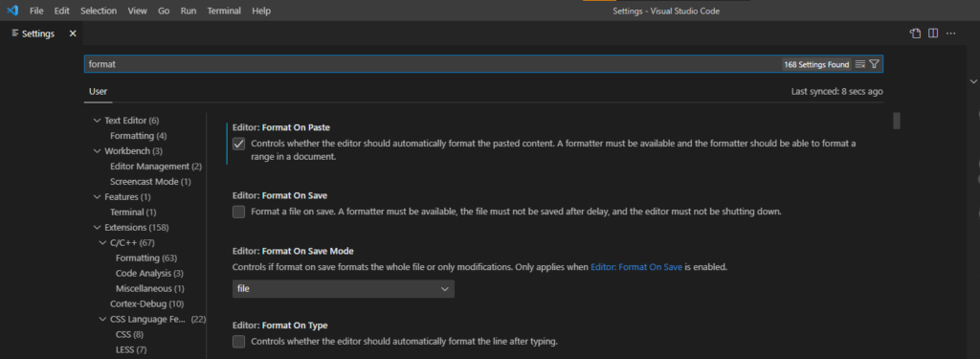
Task: Collapse the Extensions tree section
Action: pyautogui.click(x=97, y=228)
